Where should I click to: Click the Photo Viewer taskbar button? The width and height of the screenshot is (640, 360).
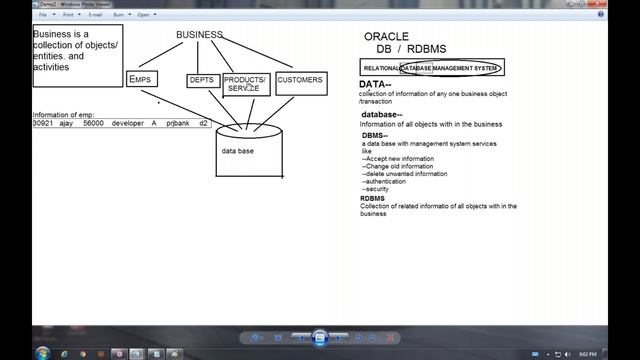174,354
